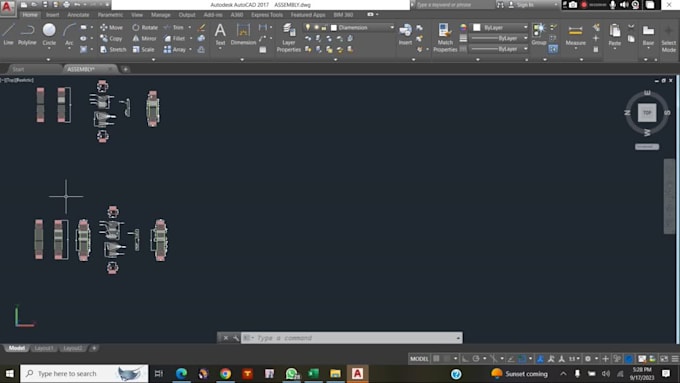
Task: Click the Rotate command
Action: [x=145, y=27]
